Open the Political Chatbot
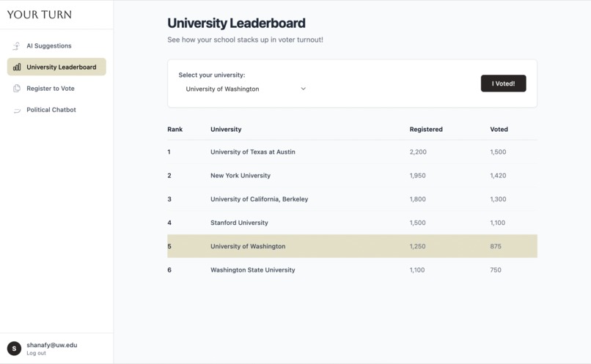This screenshot has height=364, width=591. tap(56, 110)
